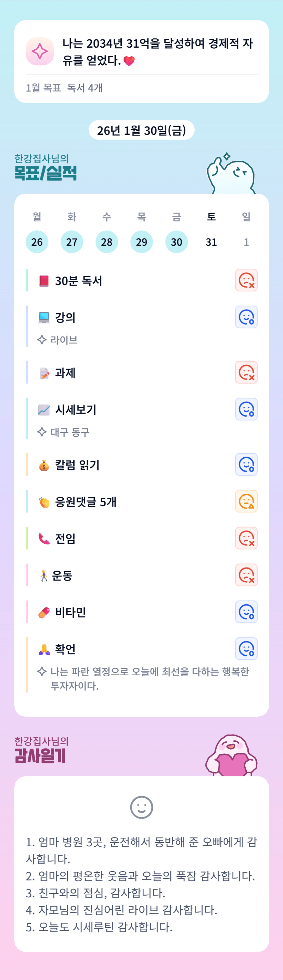Viewport: 283px width, 980px height.
Task: Click the red 전임 sad-face status icon
Action: click(x=246, y=538)
